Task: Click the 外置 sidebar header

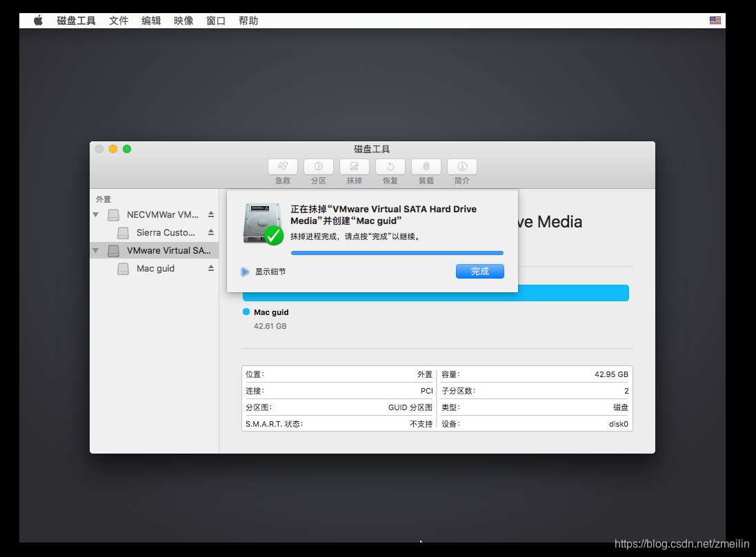Action: [x=103, y=199]
